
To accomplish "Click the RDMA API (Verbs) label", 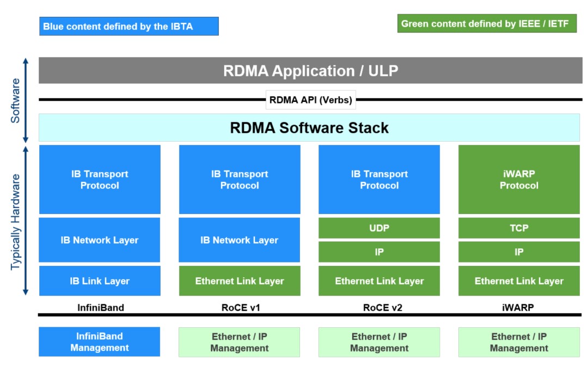I will point(311,100).
